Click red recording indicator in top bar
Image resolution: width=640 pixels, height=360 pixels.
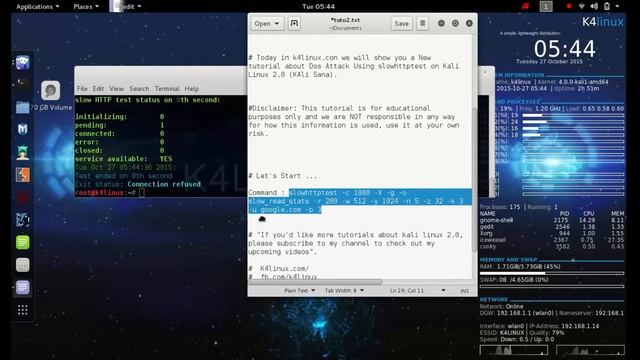[x=569, y=6]
